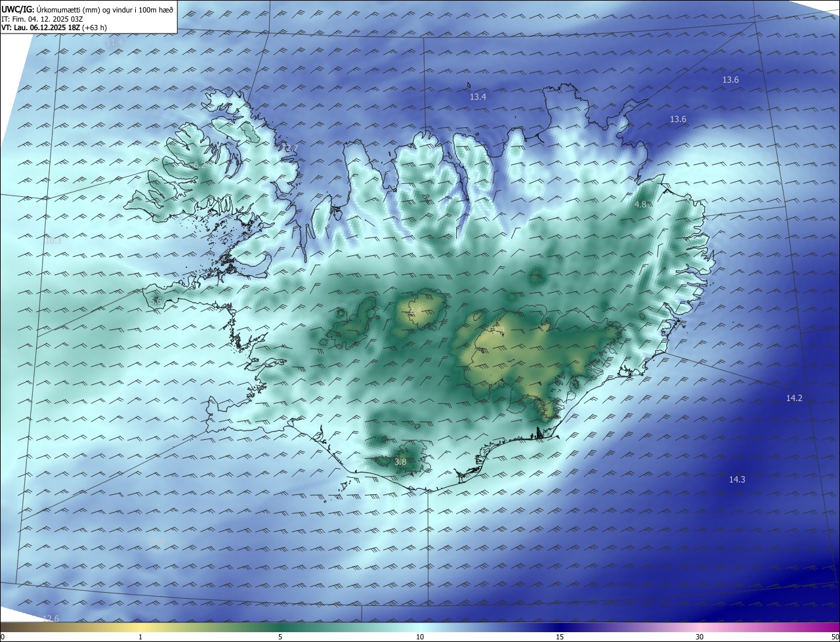840x642 pixels.
Task: Click the color scale label 50
Action: tap(835, 637)
